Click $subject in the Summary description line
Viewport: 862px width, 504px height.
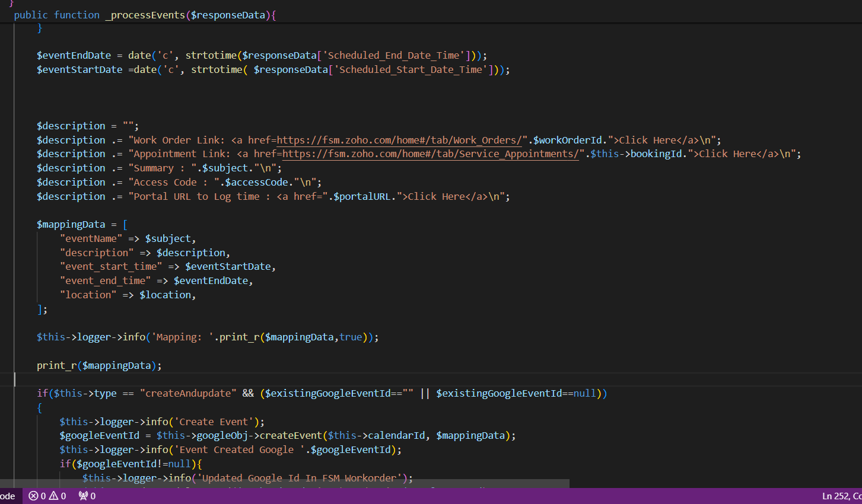click(225, 168)
